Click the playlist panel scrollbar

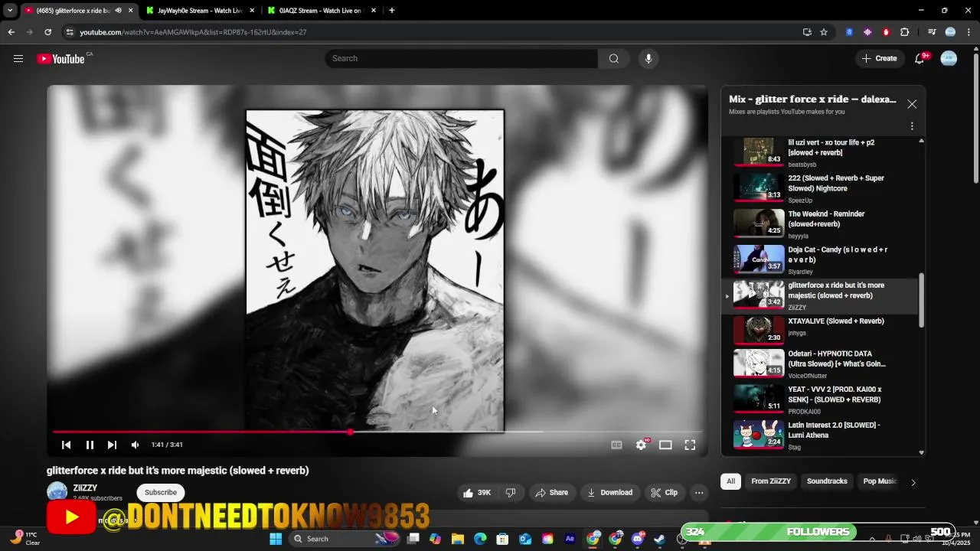(x=921, y=301)
